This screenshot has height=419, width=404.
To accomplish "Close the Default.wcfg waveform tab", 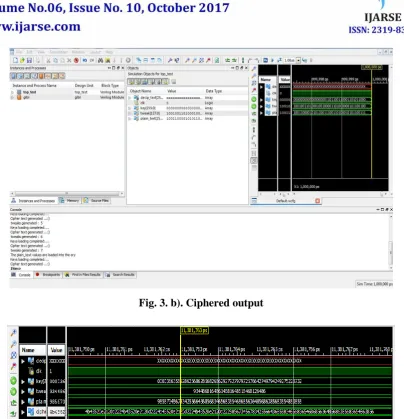I will click(x=317, y=201).
